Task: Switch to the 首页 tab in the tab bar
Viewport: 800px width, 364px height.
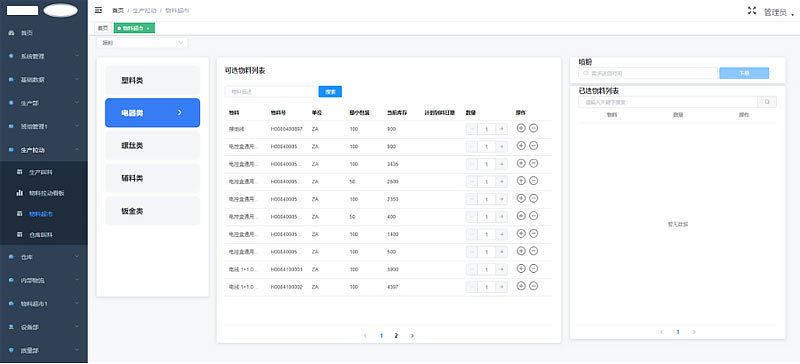Action: tap(103, 29)
